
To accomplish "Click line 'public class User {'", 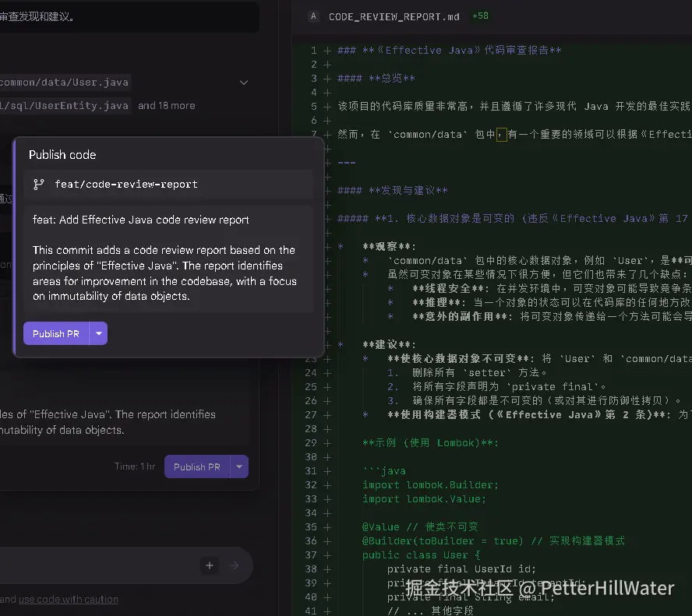I will pyautogui.click(x=422, y=555).
